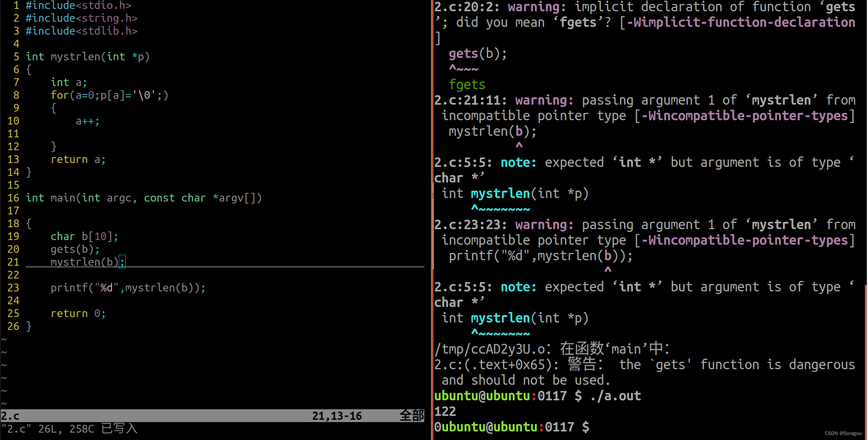The width and height of the screenshot is (868, 440).
Task: Click the for loop statement on line 8
Action: 109,95
